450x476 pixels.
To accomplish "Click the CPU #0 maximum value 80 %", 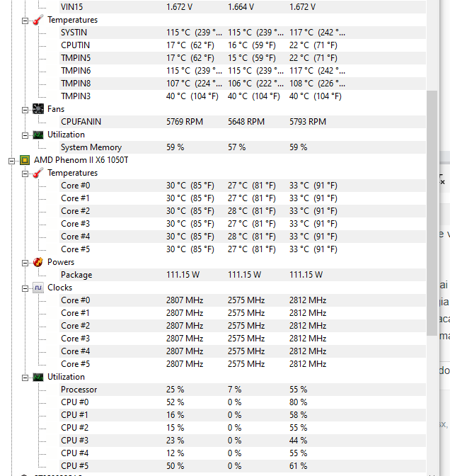I will [x=298, y=402].
